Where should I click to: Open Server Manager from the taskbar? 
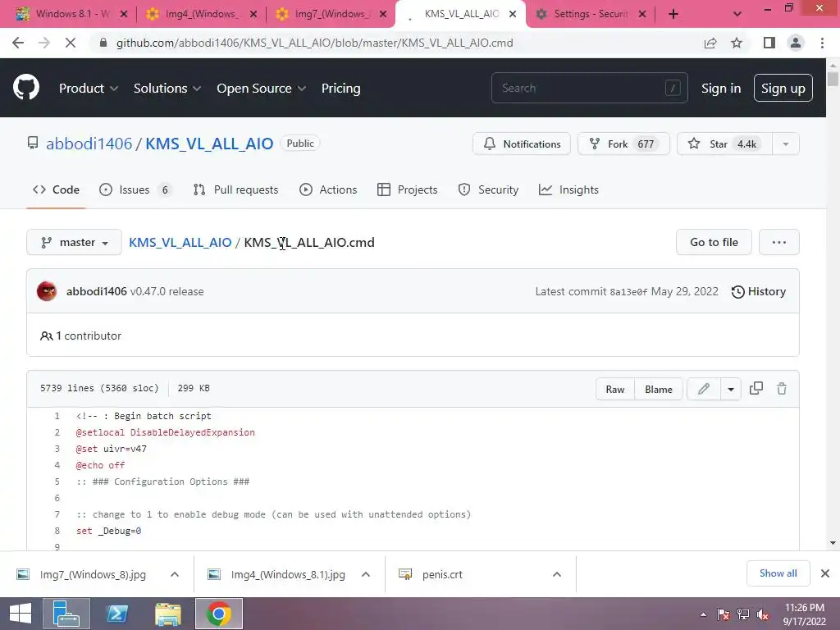point(66,614)
